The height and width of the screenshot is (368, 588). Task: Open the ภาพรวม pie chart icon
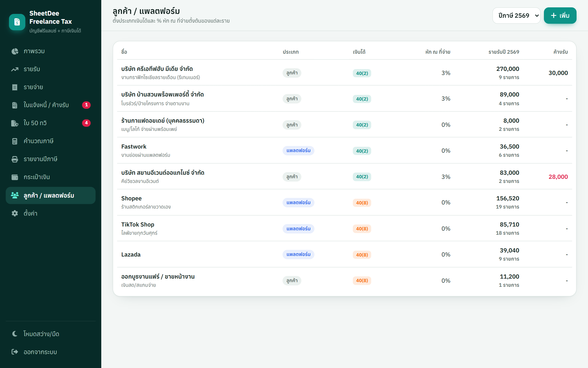click(x=15, y=51)
